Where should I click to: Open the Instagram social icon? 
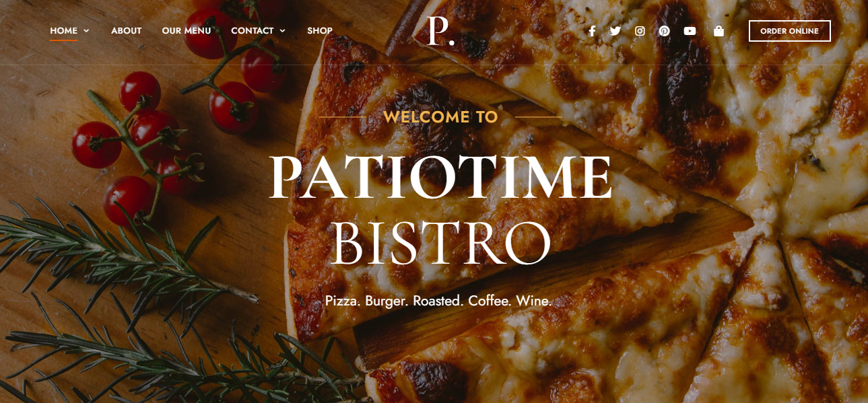(640, 31)
